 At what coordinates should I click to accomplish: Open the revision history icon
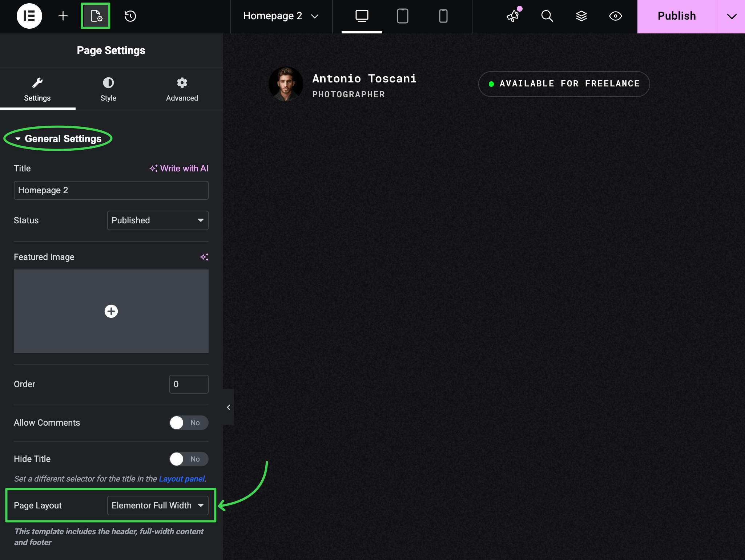[x=130, y=16]
